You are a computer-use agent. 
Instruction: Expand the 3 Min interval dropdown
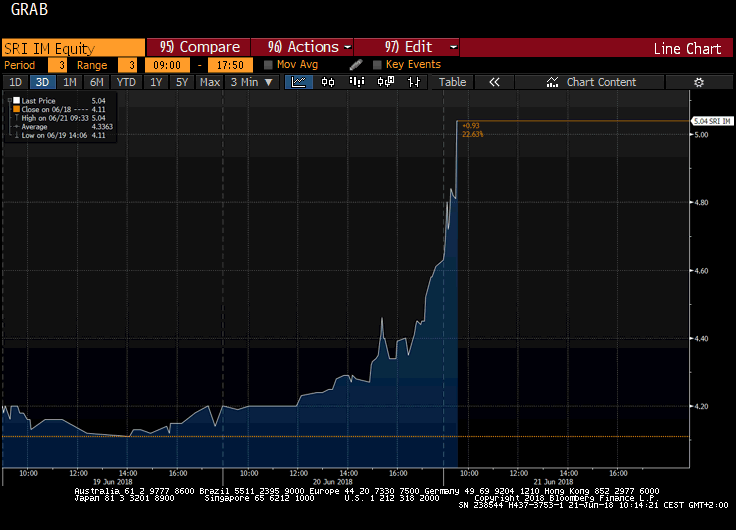(250, 82)
